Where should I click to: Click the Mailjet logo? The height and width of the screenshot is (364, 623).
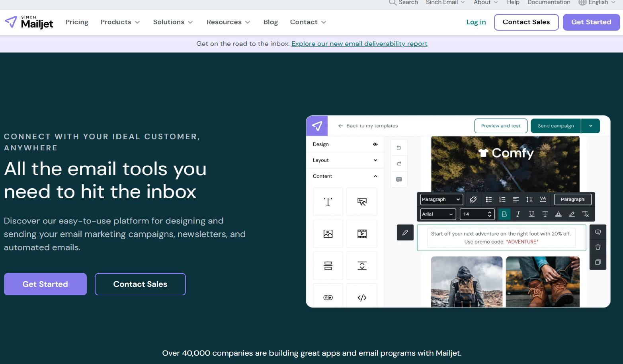pos(29,22)
